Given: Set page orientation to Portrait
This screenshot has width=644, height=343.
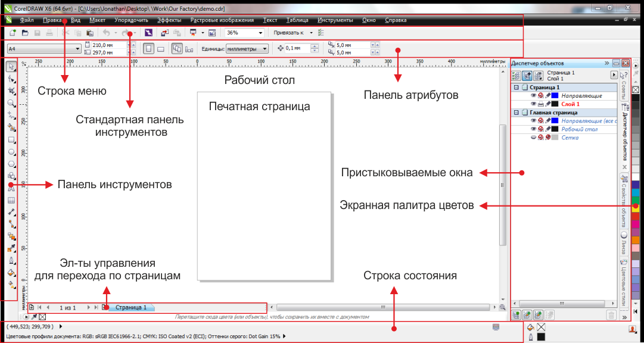Looking at the screenshot, I should coord(149,48).
